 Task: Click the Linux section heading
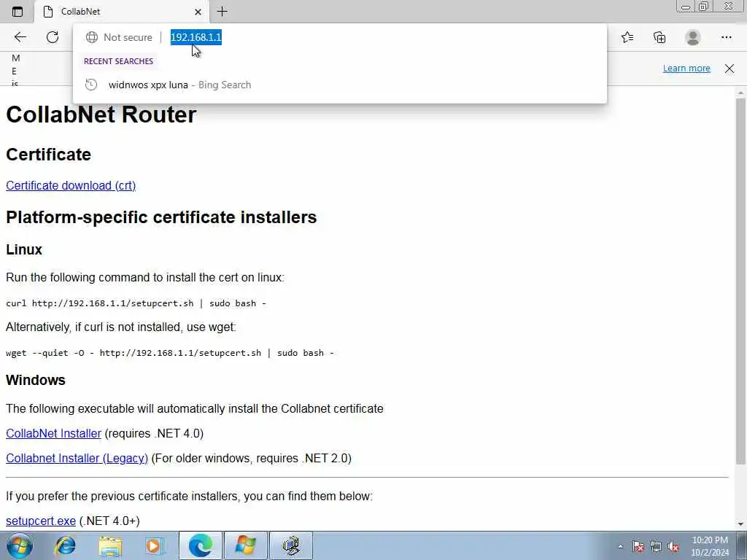tap(24, 249)
